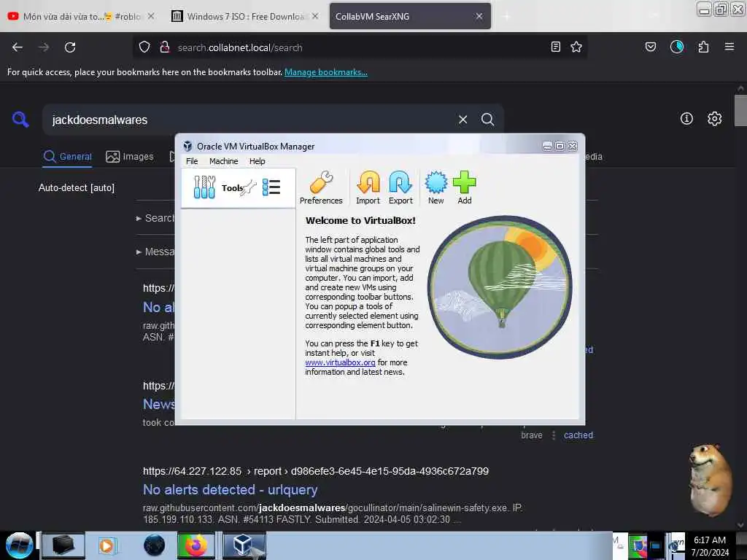Click the Import appliance icon
The height and width of the screenshot is (560, 747).
pyautogui.click(x=368, y=187)
